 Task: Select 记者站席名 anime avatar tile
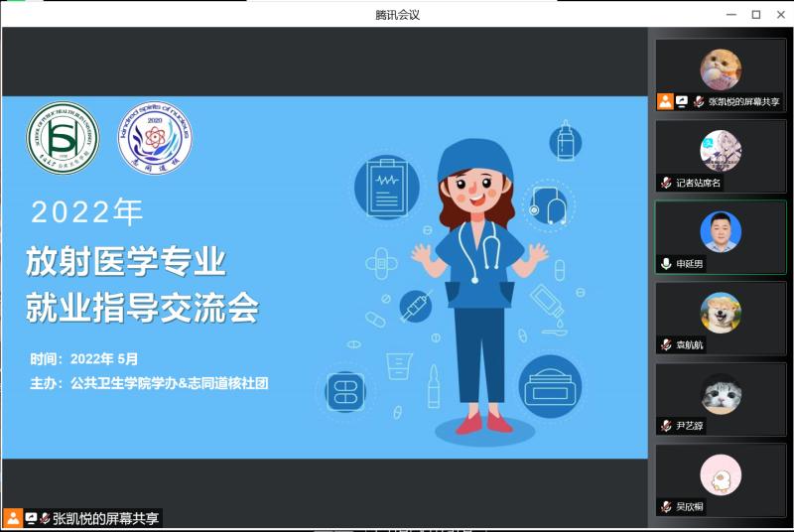[721, 151]
